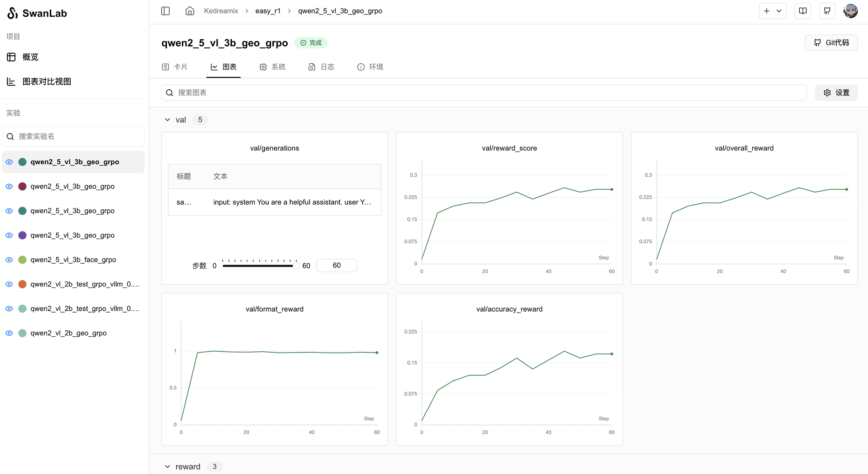Open the GitHub icon in top bar
This screenshot has height=474, width=868.
(x=827, y=11)
